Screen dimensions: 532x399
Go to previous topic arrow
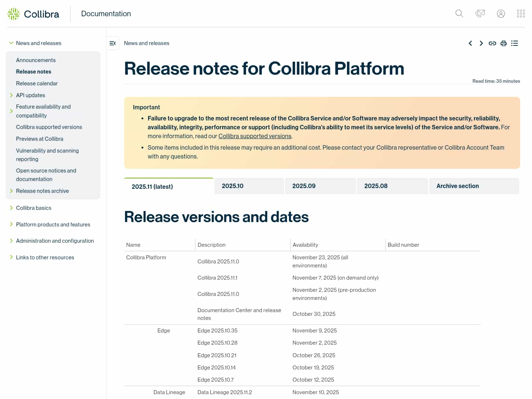coord(470,43)
